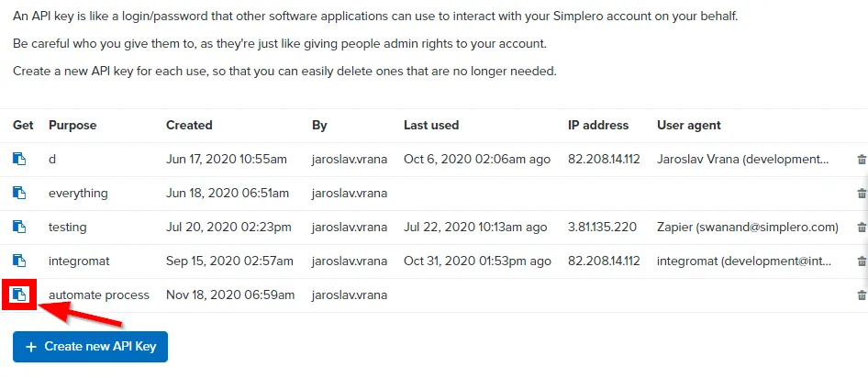Click the Created column header
The image size is (868, 378).
(x=189, y=125)
